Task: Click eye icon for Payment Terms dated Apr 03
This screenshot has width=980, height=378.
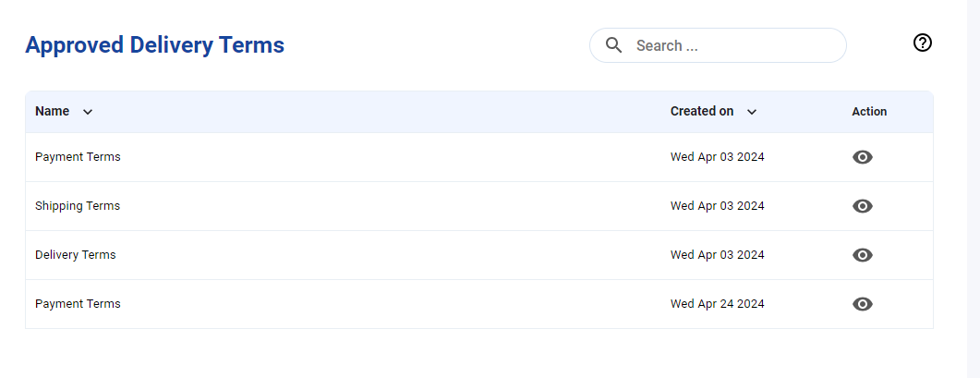Action: [x=863, y=157]
